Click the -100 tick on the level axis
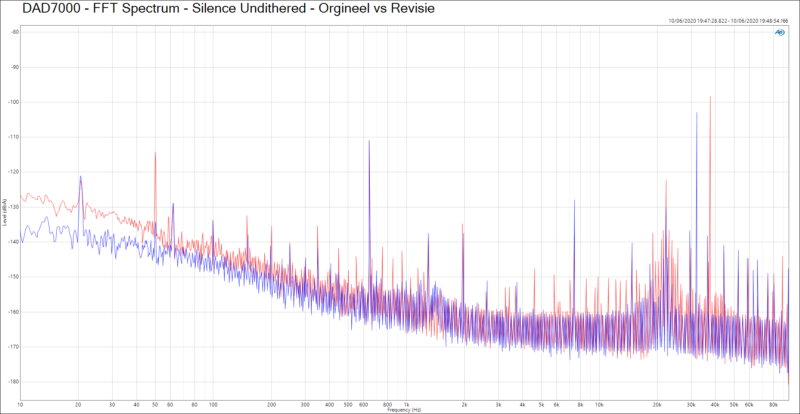Viewport: 800px width, 414px height. click(x=14, y=102)
